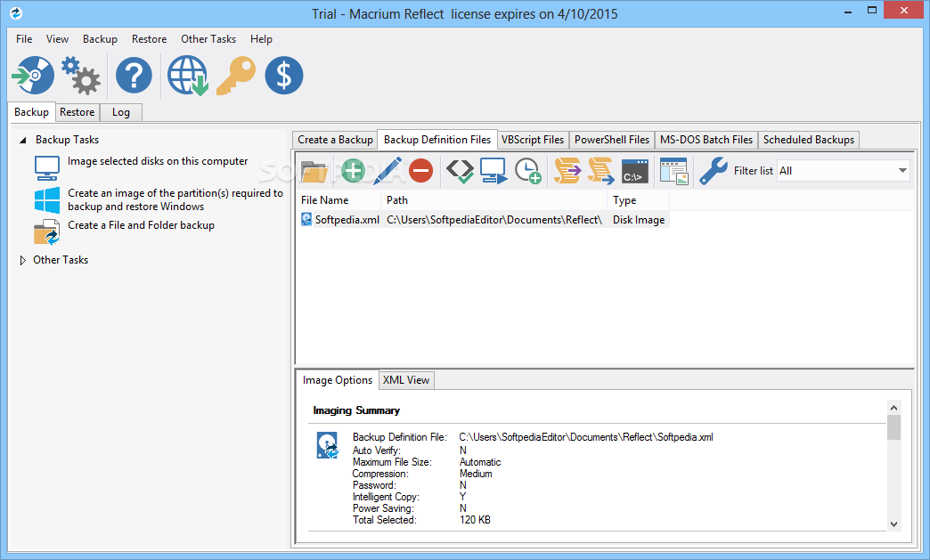Screen dimensions: 930x560
Task: Switch to the Backup main tab
Action: tap(31, 112)
